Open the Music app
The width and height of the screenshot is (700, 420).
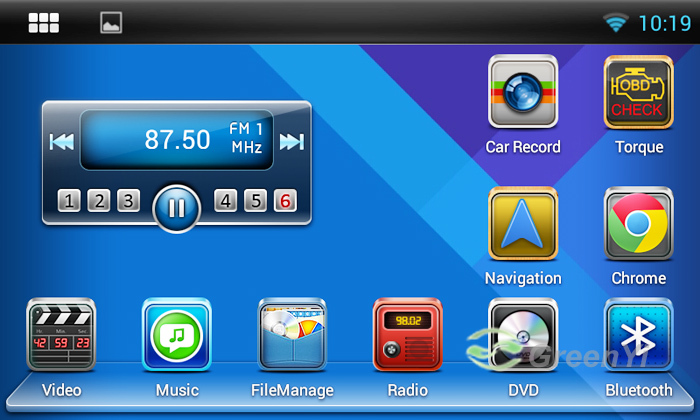click(177, 335)
